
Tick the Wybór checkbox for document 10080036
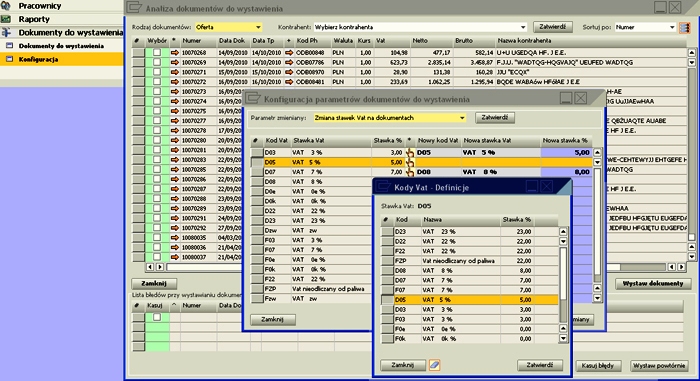[157, 247]
